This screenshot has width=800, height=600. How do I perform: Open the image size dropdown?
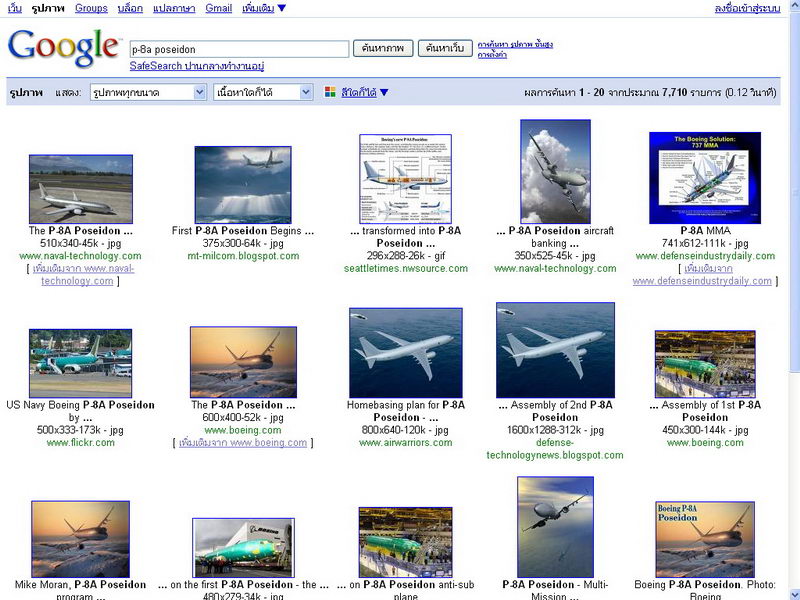click(148, 92)
